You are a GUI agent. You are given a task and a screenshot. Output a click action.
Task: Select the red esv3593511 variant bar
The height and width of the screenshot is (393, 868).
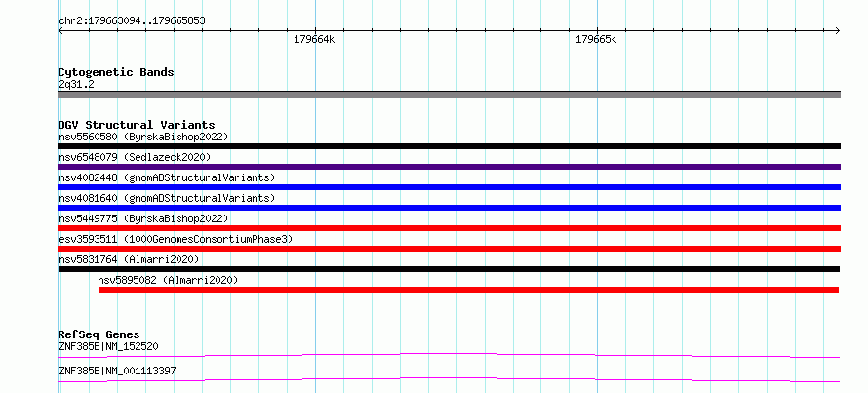point(449,249)
